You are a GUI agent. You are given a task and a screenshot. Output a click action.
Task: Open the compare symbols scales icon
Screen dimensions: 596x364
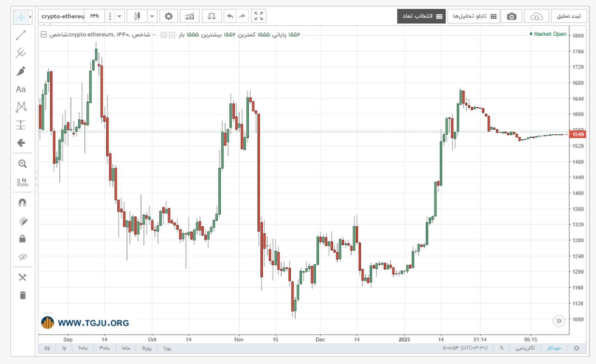pyautogui.click(x=211, y=16)
